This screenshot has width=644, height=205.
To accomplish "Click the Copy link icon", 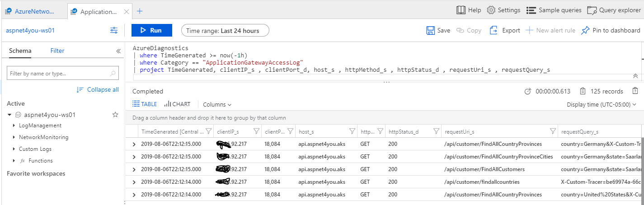I will [x=461, y=30].
